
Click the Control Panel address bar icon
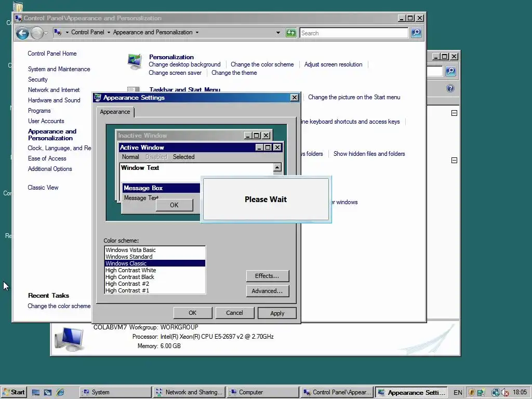point(58,32)
